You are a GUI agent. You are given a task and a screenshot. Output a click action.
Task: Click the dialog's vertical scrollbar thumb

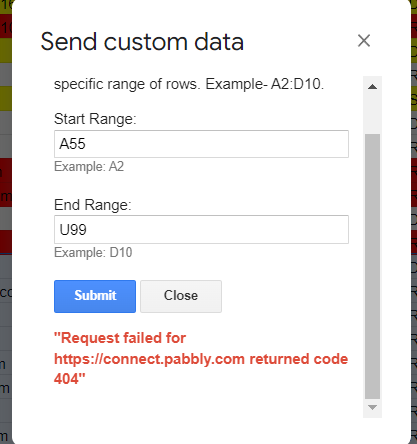click(372, 266)
